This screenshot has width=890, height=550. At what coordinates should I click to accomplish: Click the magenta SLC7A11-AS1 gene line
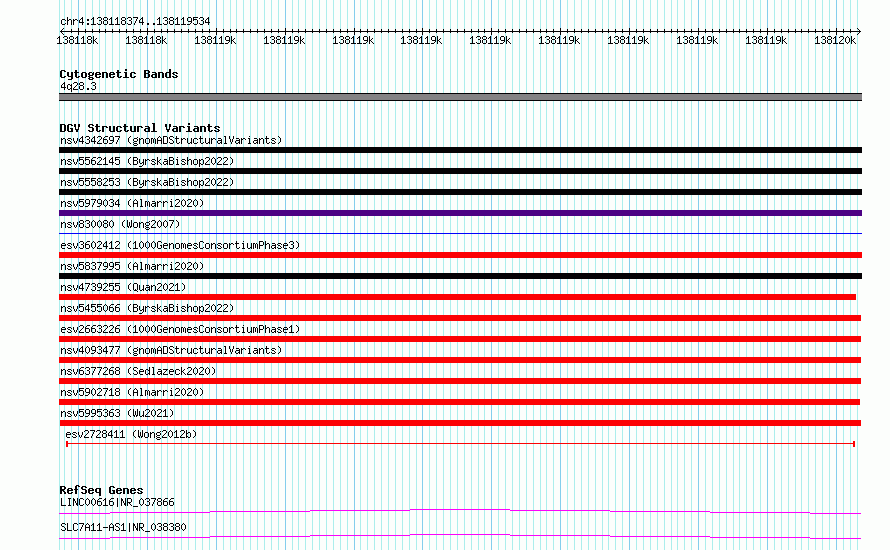tap(460, 536)
